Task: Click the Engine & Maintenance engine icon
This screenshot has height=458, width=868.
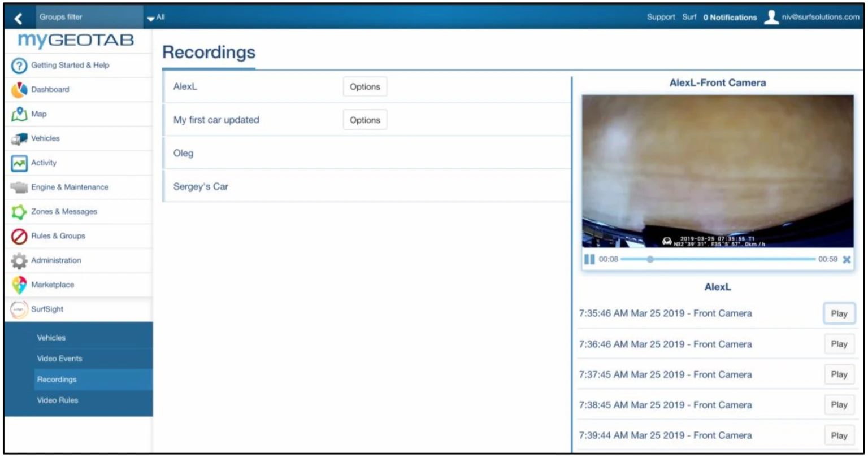Action: [x=19, y=187]
